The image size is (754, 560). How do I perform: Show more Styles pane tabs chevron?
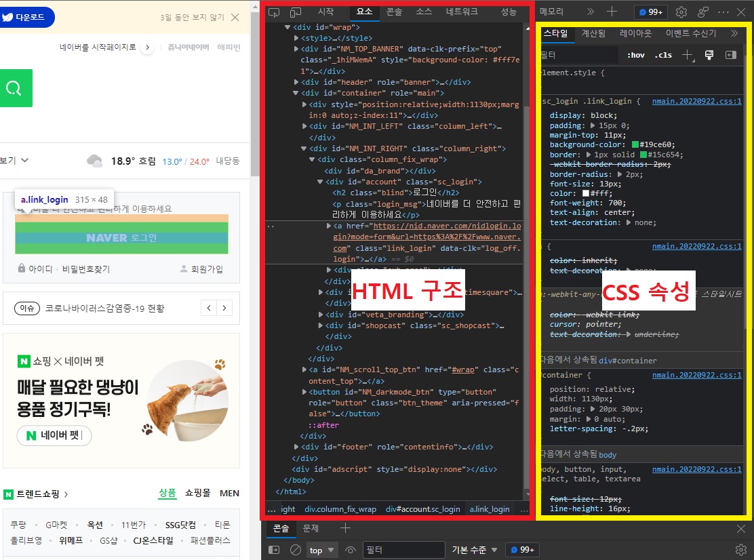pos(734,33)
